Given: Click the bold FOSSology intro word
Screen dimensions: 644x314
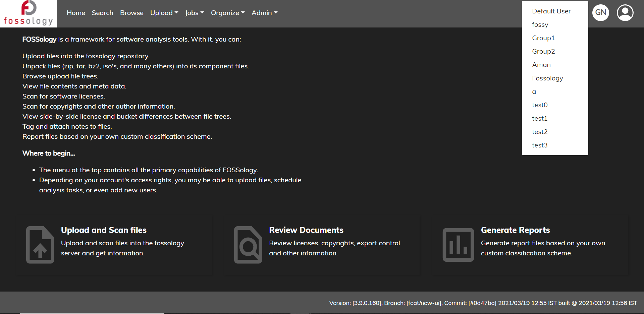Looking at the screenshot, I should click(39, 39).
